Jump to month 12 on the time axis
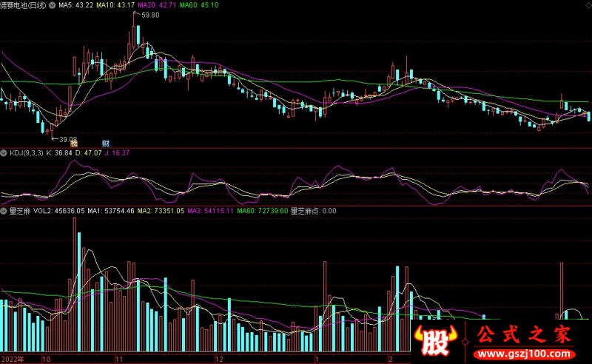 pyautogui.click(x=219, y=359)
